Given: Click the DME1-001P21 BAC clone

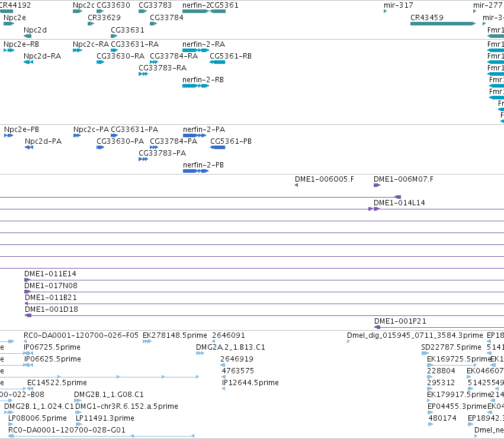Looking at the screenshot, I should (x=439, y=327).
